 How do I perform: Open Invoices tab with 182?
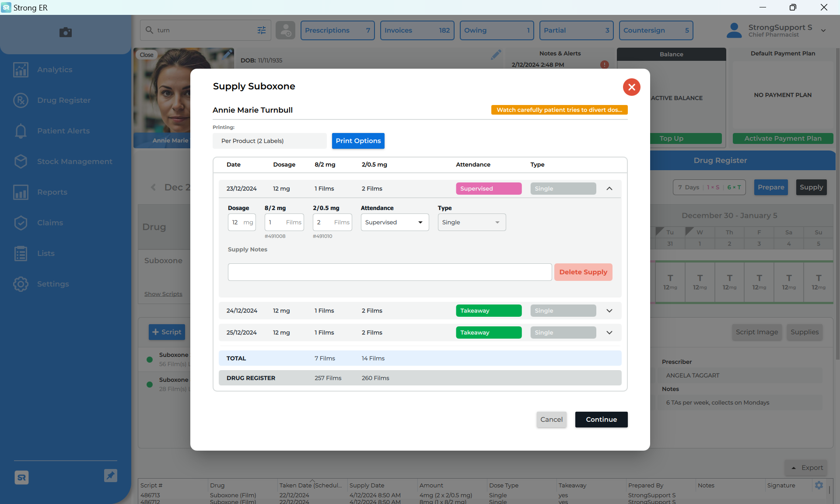(417, 30)
